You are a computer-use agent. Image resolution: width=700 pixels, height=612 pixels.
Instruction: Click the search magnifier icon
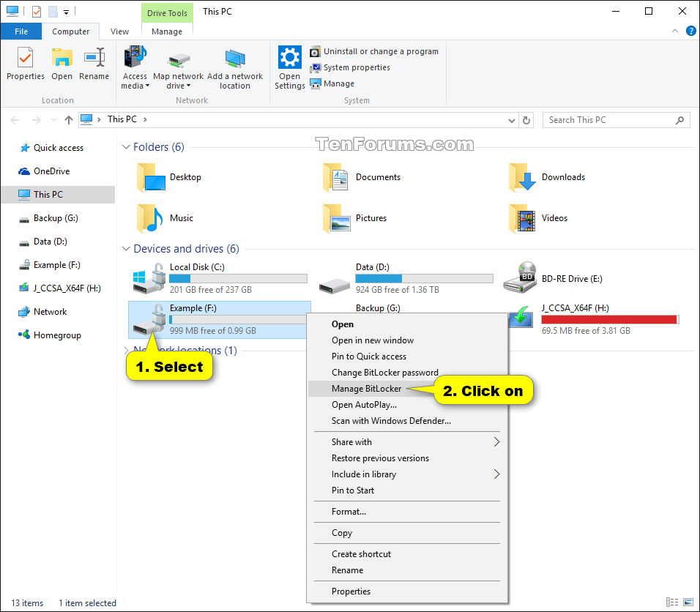pos(679,120)
